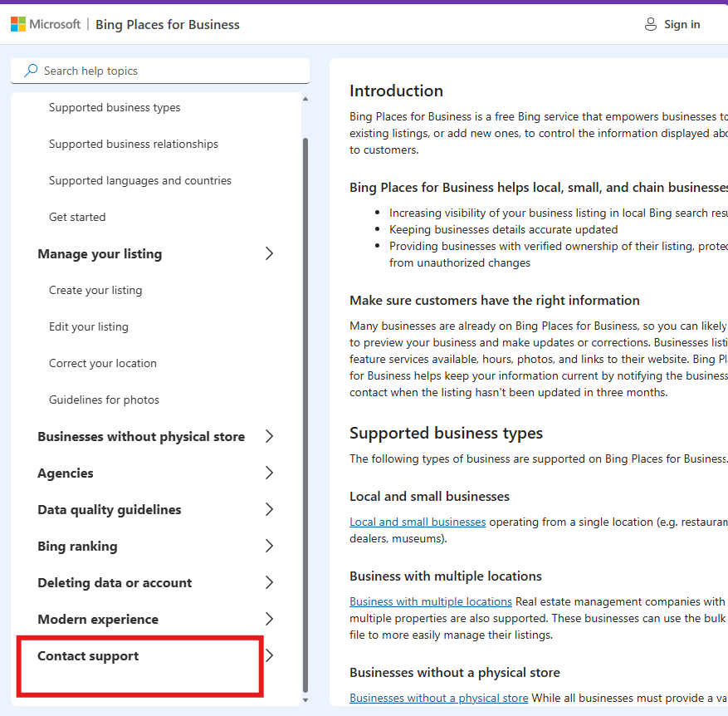Click Bing Places for Business title
This screenshot has height=716, width=728.
click(167, 25)
